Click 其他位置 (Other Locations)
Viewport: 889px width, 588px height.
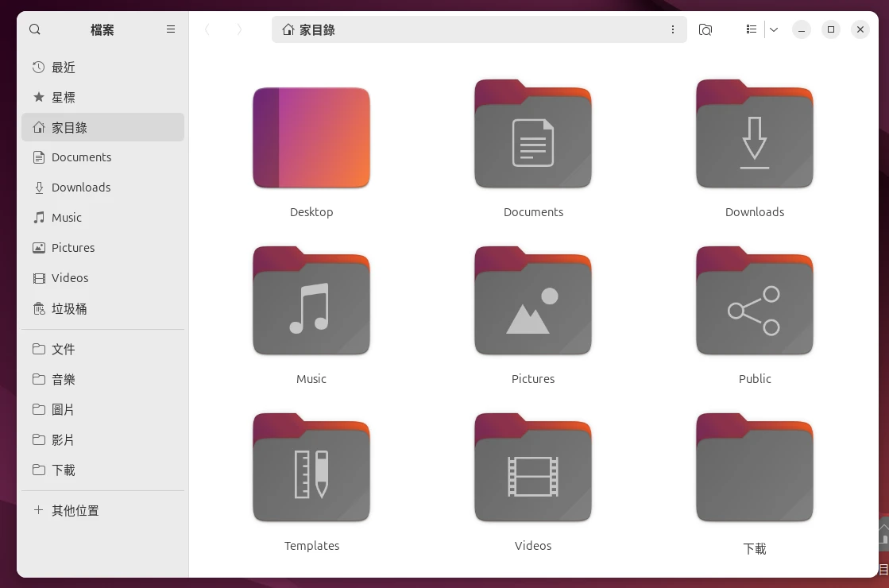point(75,511)
